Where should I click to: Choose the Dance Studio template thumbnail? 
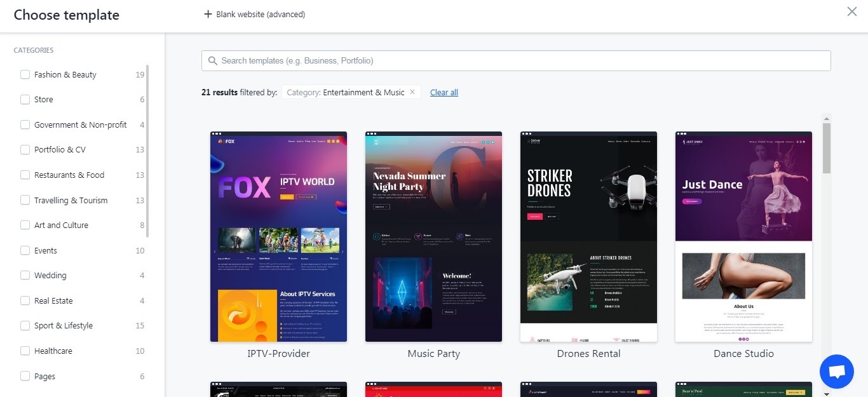(x=743, y=236)
